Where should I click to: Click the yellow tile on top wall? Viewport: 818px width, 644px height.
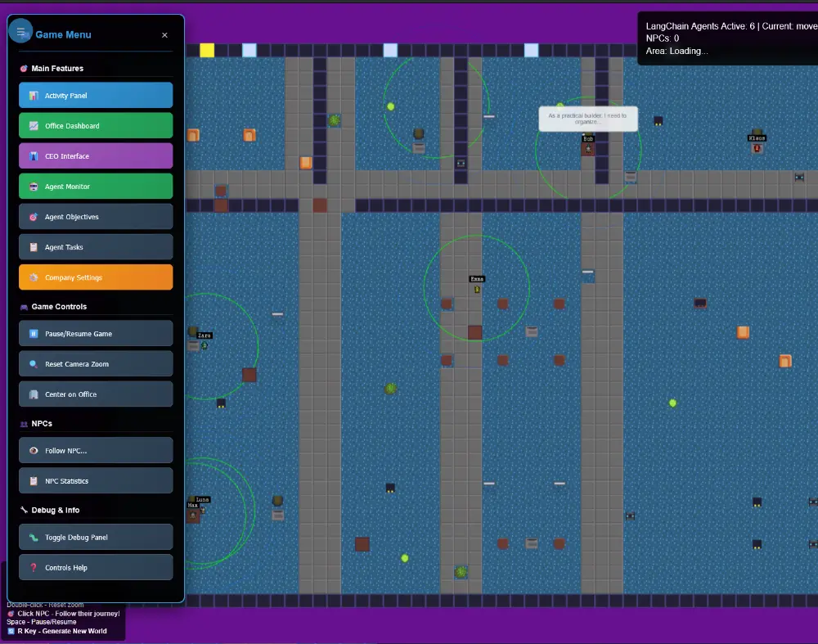pos(207,50)
